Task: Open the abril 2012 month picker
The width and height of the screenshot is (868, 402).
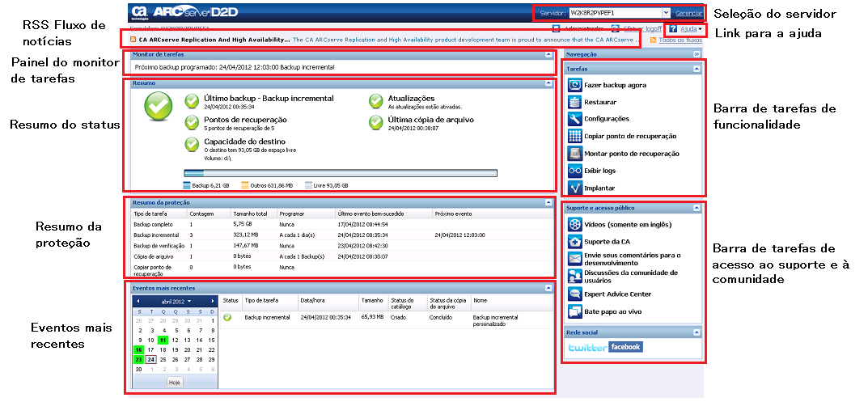Action: (x=176, y=301)
